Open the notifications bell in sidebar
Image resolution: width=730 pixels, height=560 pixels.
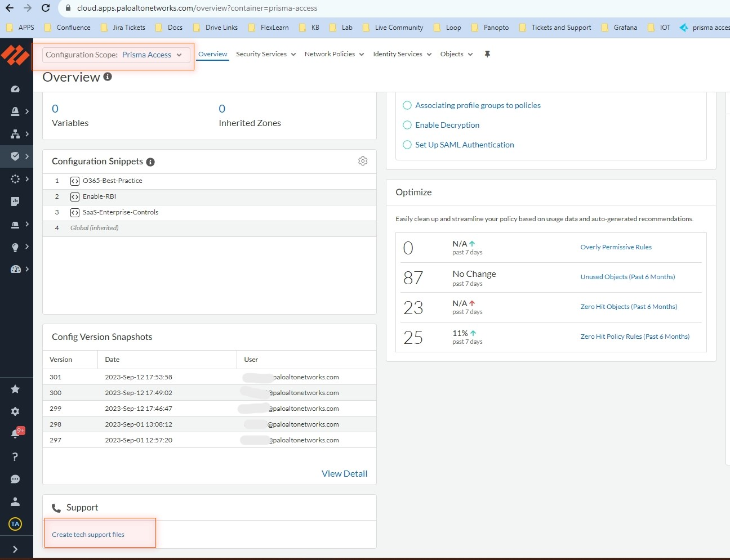15,434
